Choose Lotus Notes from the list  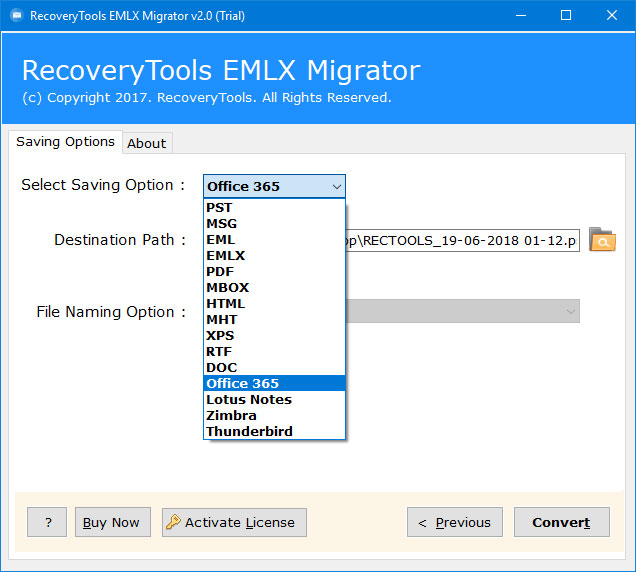249,400
